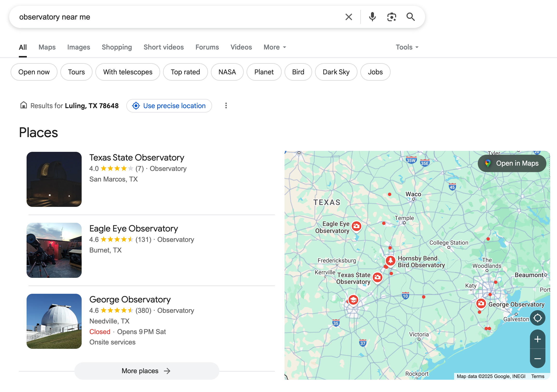Image resolution: width=557 pixels, height=392 pixels.
Task: Click the Interstate 45 highway shield
Action: coord(452,187)
